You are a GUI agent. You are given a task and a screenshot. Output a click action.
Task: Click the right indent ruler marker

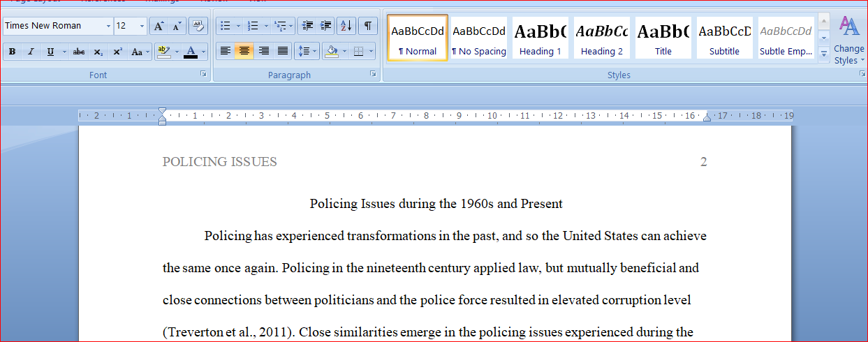(707, 119)
